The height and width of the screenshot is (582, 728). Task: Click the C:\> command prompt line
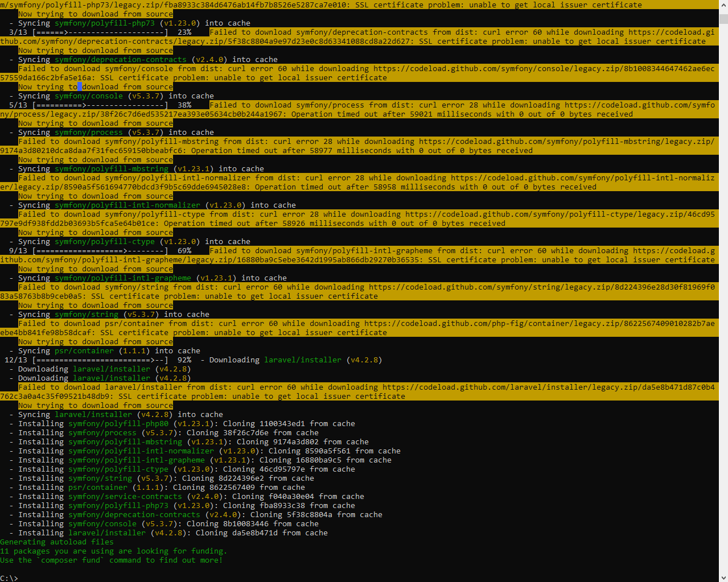tap(9, 578)
